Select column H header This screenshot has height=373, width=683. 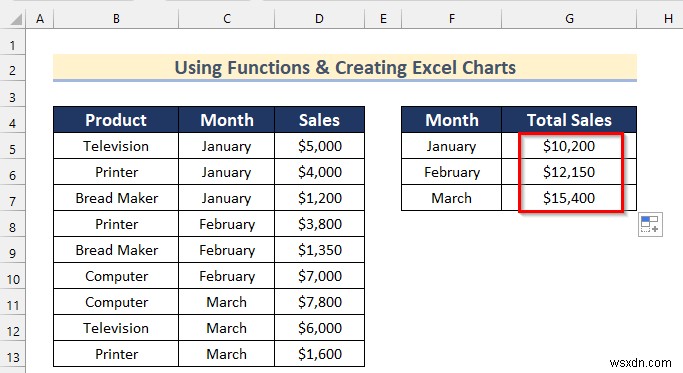point(660,19)
